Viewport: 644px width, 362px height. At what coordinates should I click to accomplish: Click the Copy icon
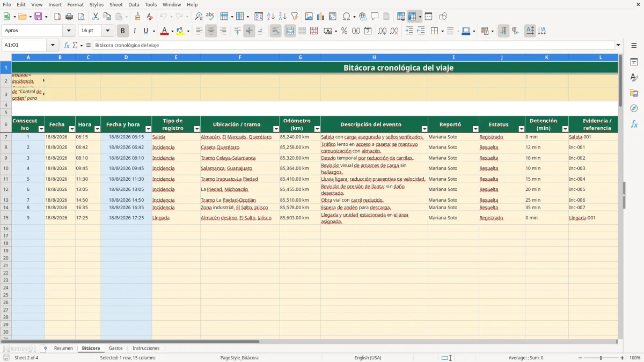[x=107, y=17]
